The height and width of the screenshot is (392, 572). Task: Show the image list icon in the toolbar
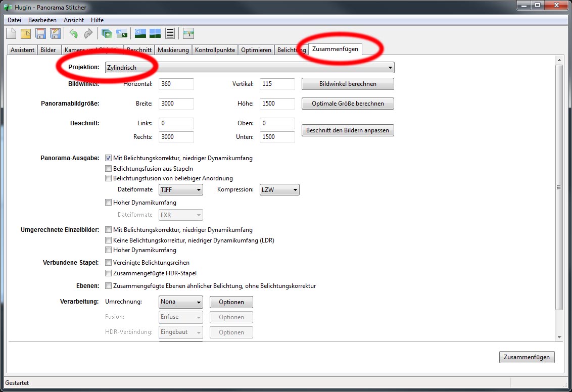(x=170, y=34)
